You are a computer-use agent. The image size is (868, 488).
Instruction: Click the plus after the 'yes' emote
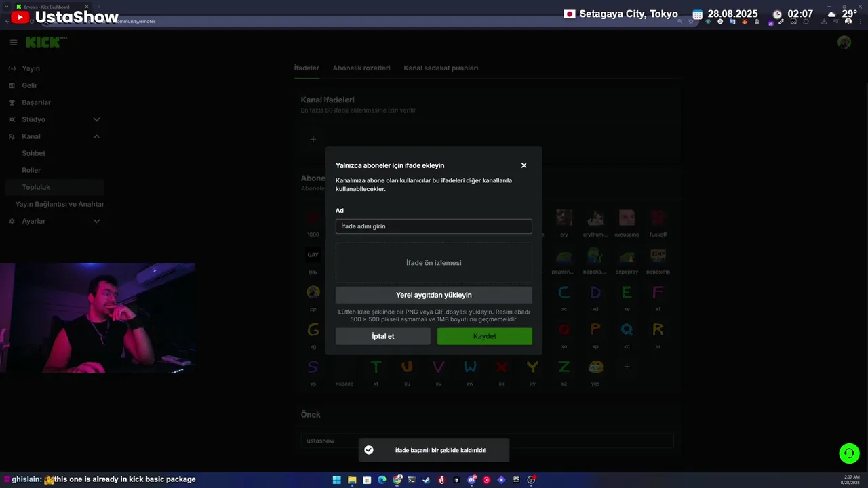pyautogui.click(x=627, y=367)
